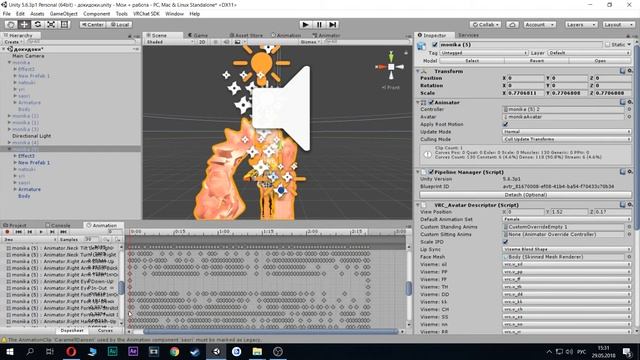Image resolution: width=640 pixels, height=360 pixels.
Task: Open Pipeline Manager component gear menu
Action: (x=630, y=172)
